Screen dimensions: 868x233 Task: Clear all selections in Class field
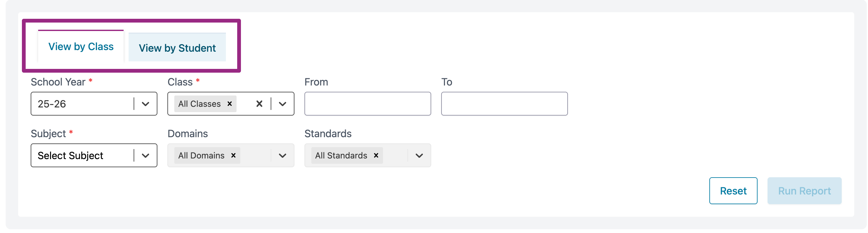click(259, 104)
